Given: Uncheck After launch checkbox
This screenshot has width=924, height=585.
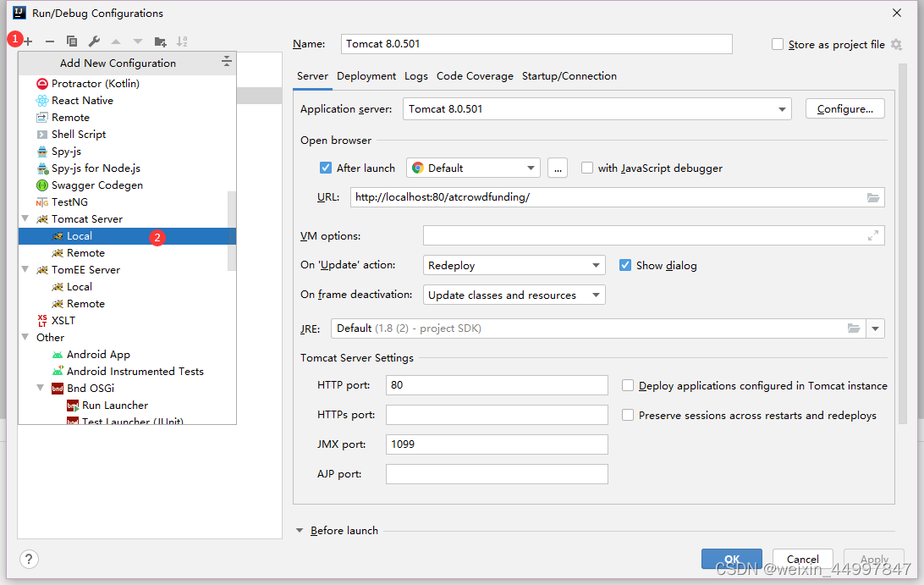Looking at the screenshot, I should 325,168.
